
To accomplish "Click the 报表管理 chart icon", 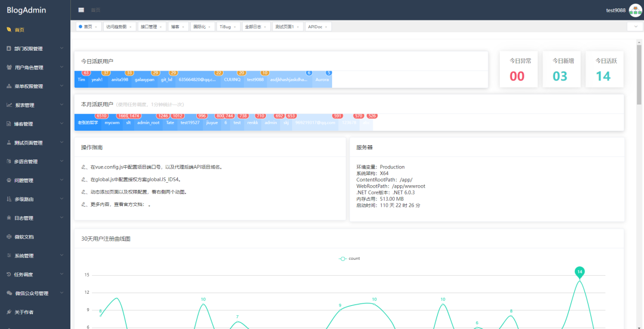I will pos(9,105).
